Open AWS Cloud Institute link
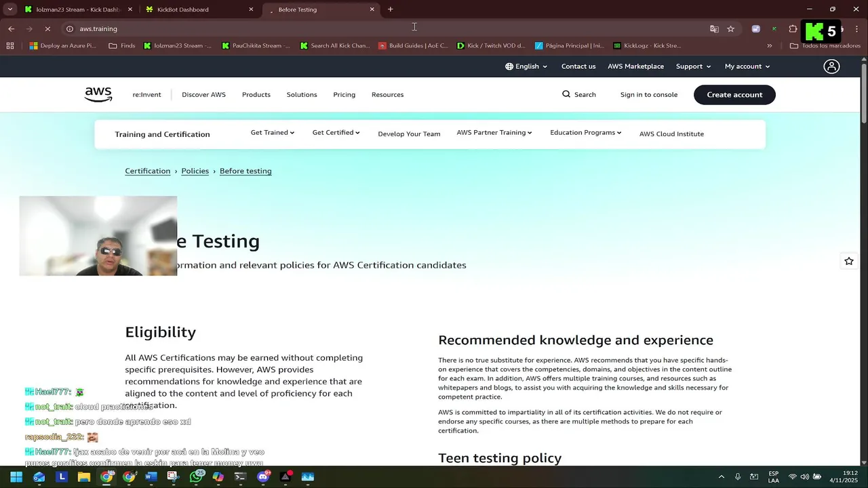 coord(671,134)
